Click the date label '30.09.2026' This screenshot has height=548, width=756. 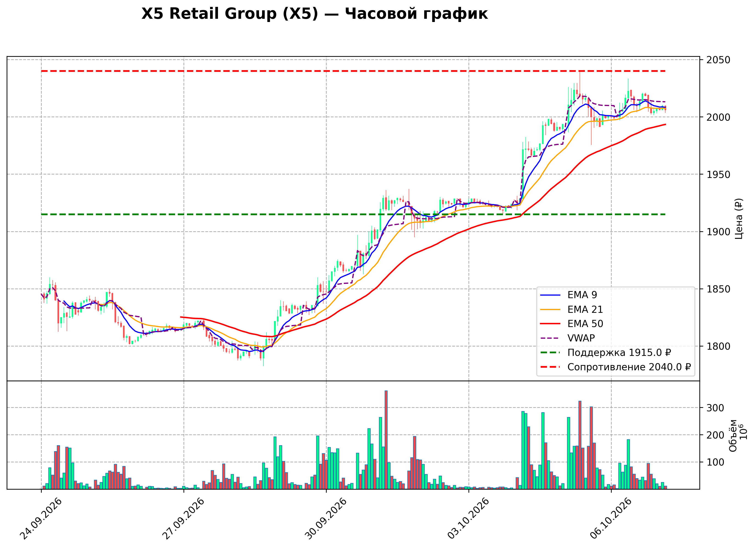click(x=326, y=519)
